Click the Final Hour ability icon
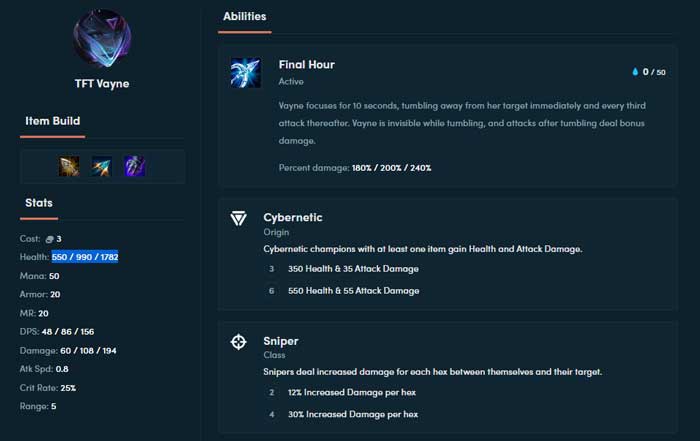 (246, 73)
